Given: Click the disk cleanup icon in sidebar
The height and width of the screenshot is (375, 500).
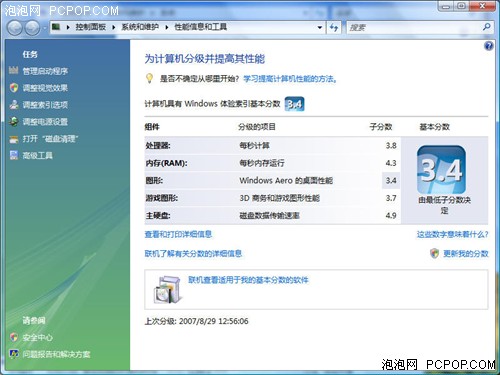Looking at the screenshot, I should click(14, 139).
